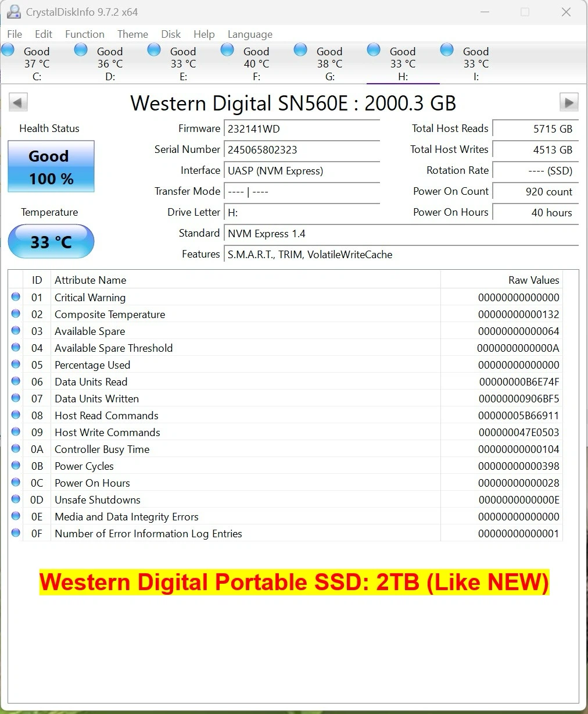Open the Function menu
Image resolution: width=588 pixels, height=714 pixels.
pyautogui.click(x=85, y=34)
